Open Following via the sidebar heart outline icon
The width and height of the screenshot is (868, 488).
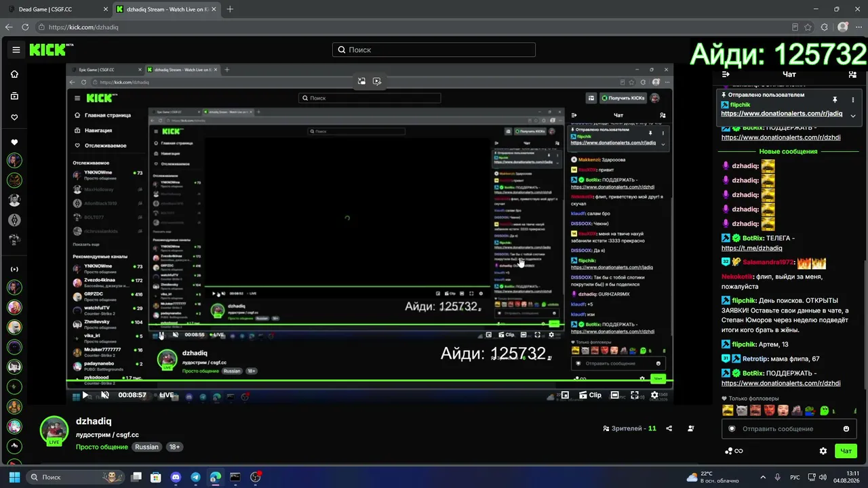[x=15, y=117]
